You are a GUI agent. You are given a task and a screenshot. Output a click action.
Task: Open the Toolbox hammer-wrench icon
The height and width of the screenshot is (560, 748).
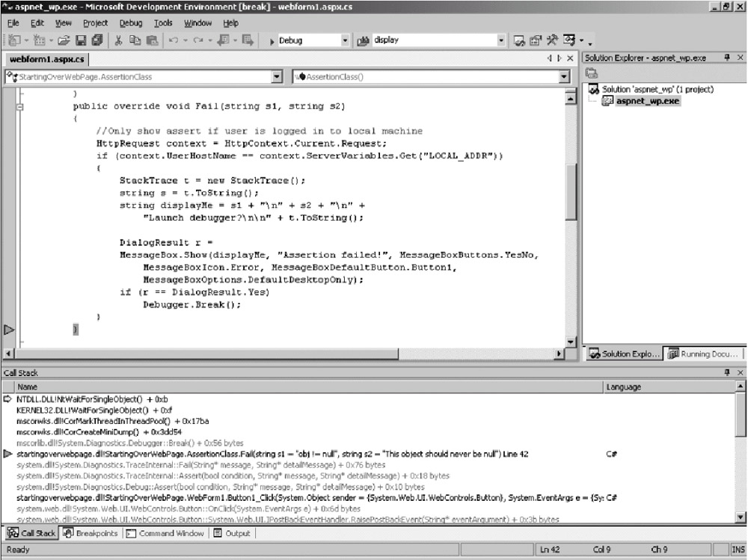coord(552,40)
